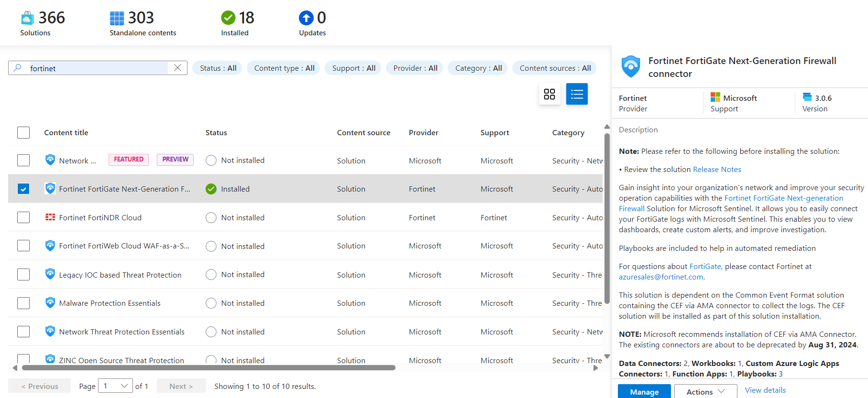868x398 pixels.
Task: Click the version icon next to 3.0.6
Action: tap(807, 97)
